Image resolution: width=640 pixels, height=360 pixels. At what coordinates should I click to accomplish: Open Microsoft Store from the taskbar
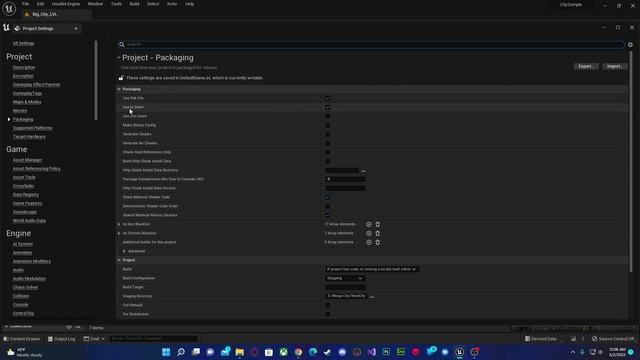click(x=269, y=352)
